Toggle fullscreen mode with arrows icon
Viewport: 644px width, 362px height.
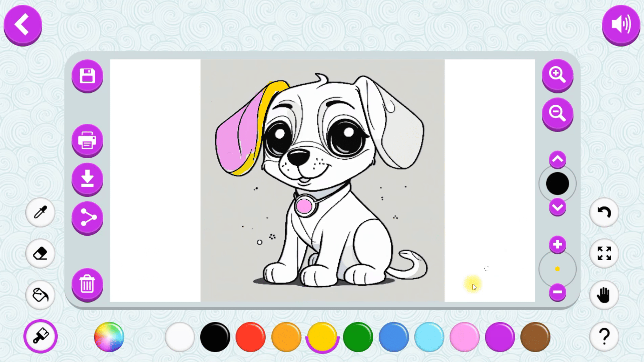tap(604, 253)
